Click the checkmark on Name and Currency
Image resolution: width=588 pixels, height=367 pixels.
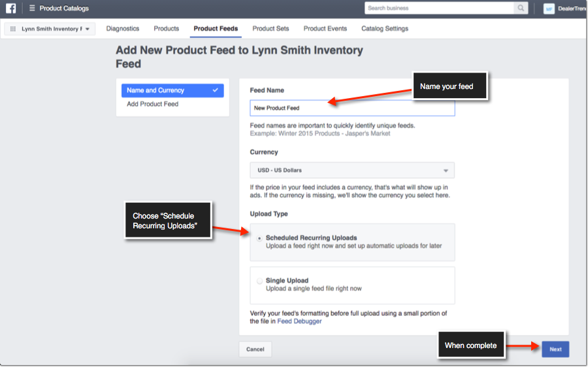coord(215,90)
